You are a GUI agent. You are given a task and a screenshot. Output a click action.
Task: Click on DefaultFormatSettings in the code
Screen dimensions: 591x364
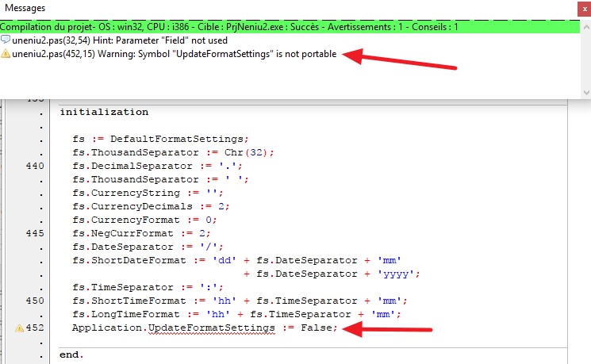[177, 139]
